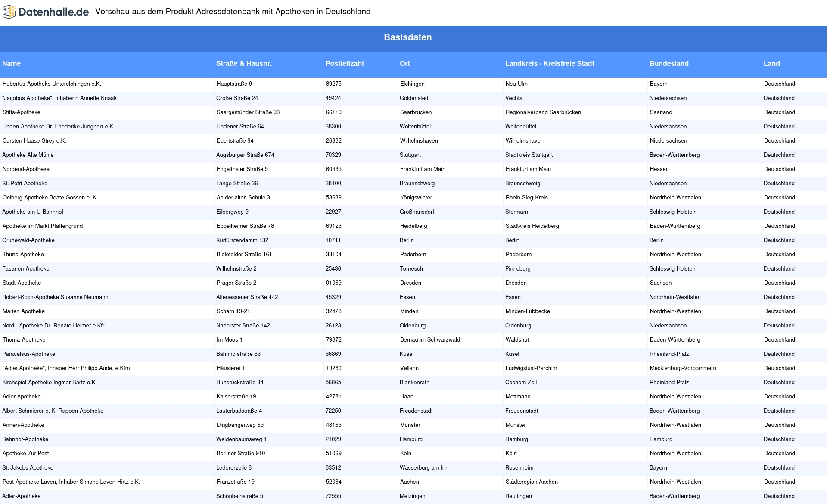
Task: Click Saargemünder Straße 93 address
Action: [248, 112]
